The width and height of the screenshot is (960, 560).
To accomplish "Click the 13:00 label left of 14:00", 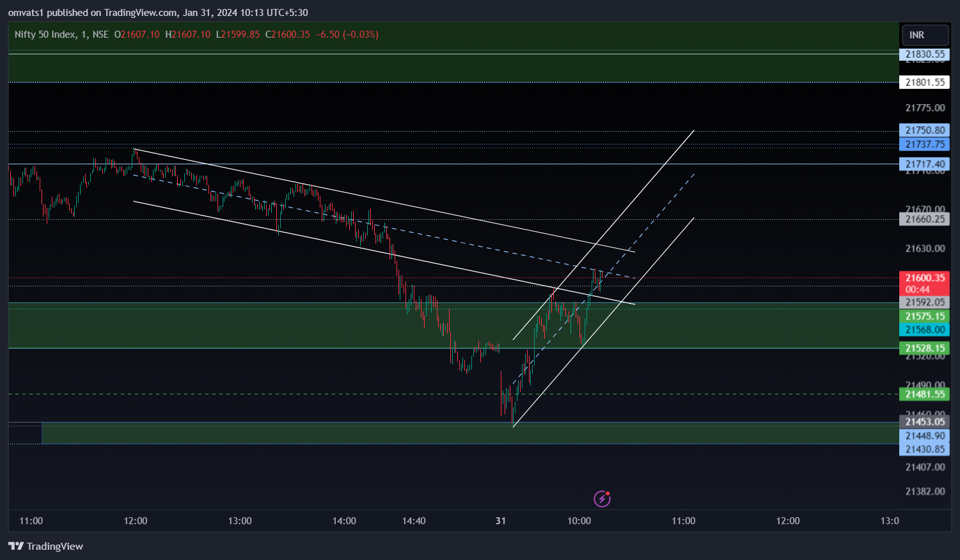I will point(240,521).
